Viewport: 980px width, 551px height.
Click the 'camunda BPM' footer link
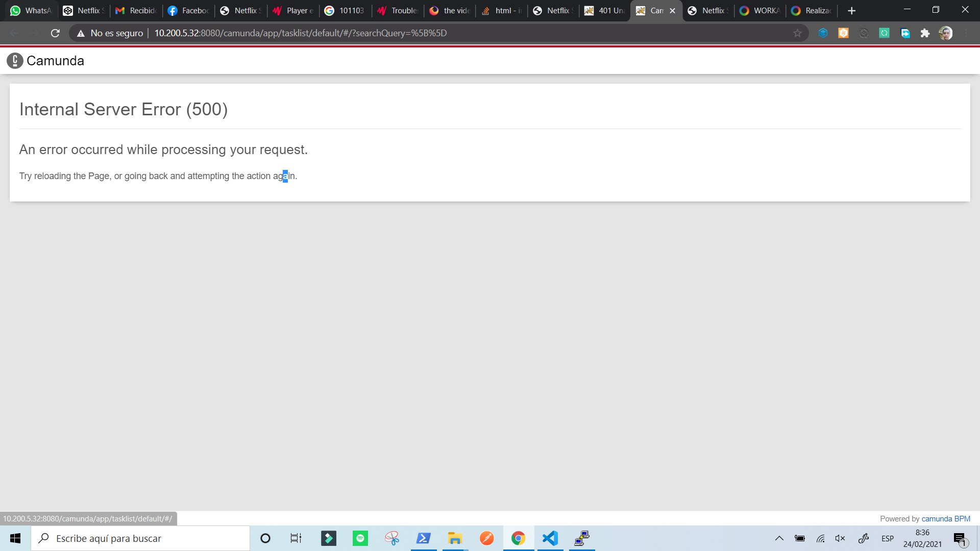[945, 518]
